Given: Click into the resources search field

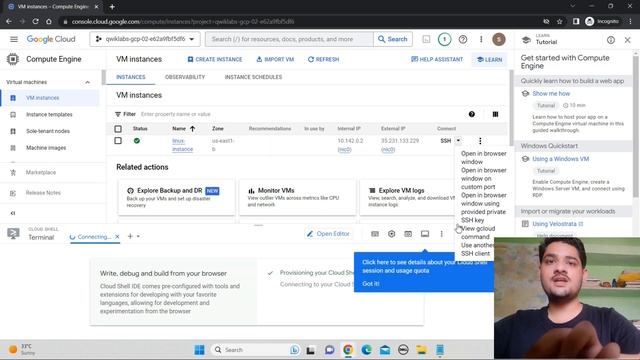Looking at the screenshot, I should tap(289, 39).
